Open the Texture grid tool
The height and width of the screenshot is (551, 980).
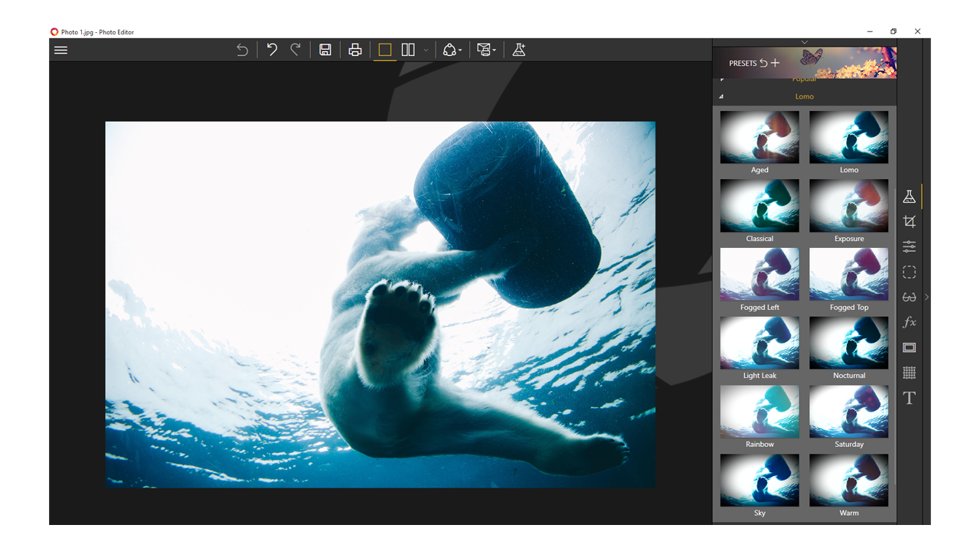pyautogui.click(x=910, y=373)
